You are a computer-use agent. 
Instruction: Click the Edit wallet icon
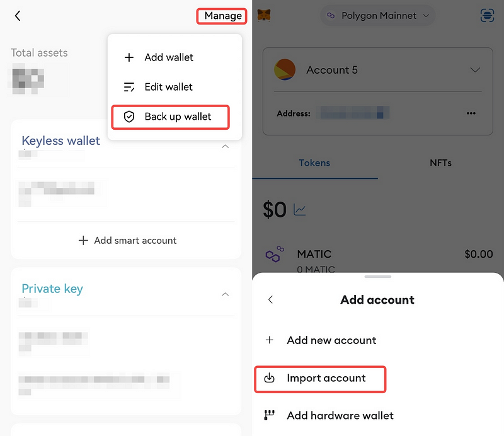pyautogui.click(x=129, y=87)
